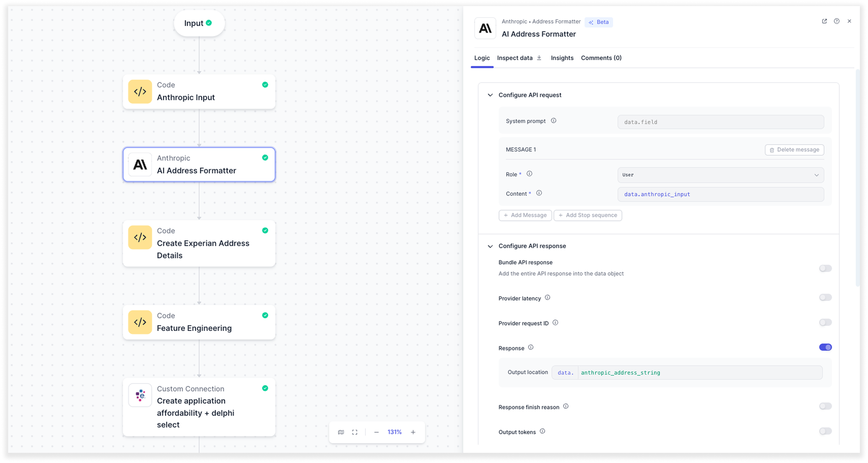The width and height of the screenshot is (868, 463).
Task: Click the fit-to-screen icon
Action: pos(355,432)
